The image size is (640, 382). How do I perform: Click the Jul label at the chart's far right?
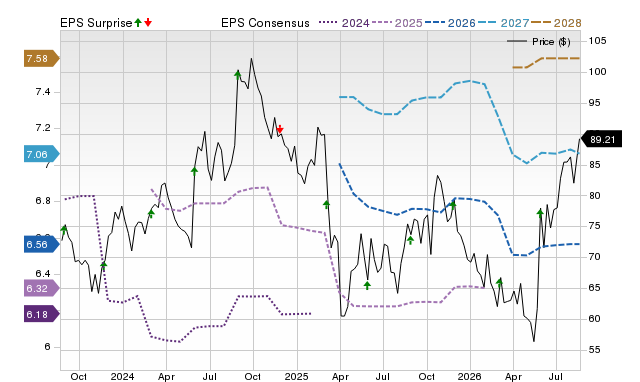(x=556, y=376)
